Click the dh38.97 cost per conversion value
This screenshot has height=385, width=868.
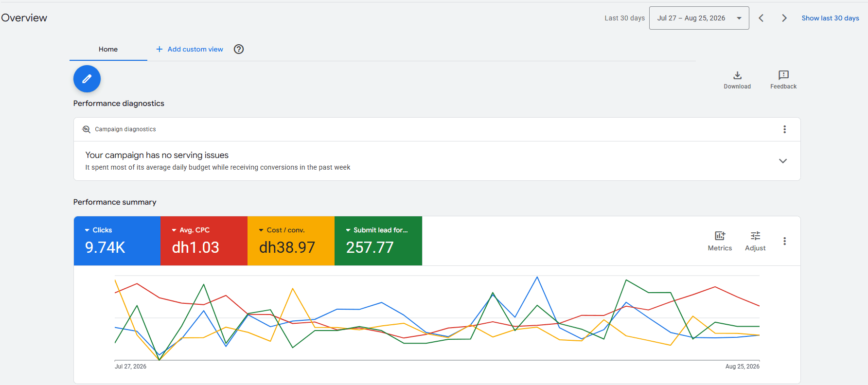(287, 247)
